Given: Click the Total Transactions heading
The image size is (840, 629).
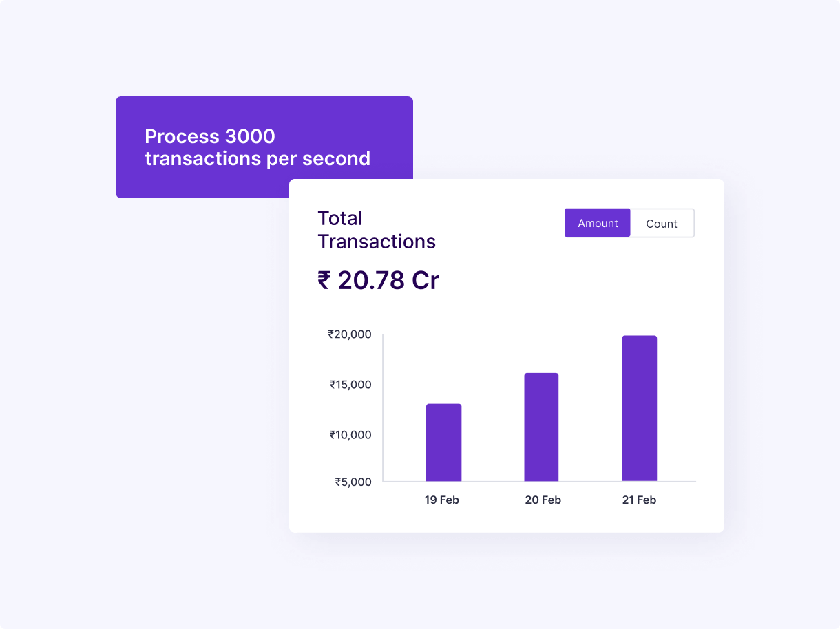Looking at the screenshot, I should pos(377,230).
